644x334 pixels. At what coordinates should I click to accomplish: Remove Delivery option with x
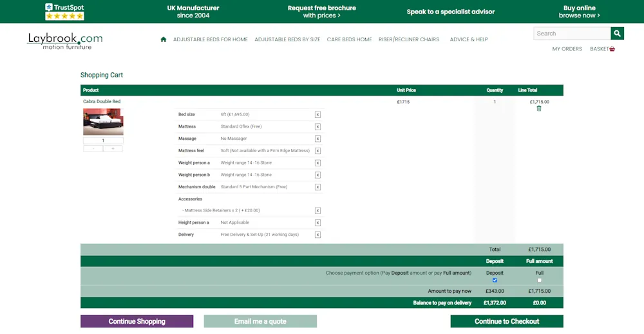(x=317, y=235)
